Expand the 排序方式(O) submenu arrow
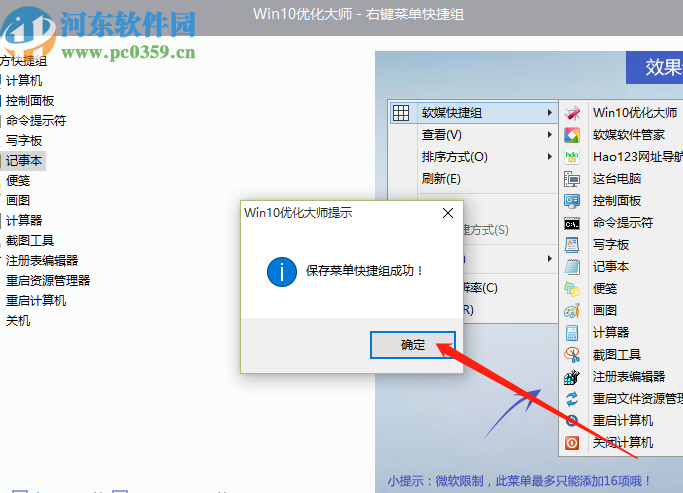This screenshot has width=683, height=493. pos(550,156)
